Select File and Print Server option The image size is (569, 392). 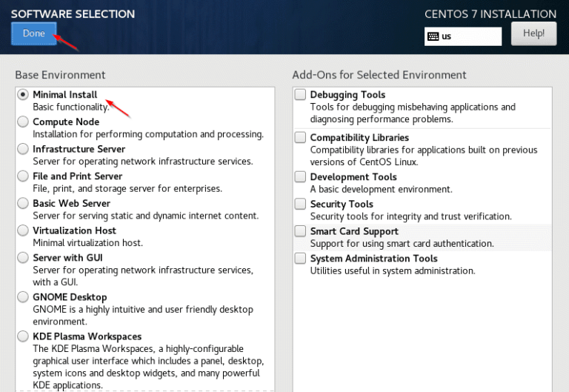pyautogui.click(x=23, y=176)
